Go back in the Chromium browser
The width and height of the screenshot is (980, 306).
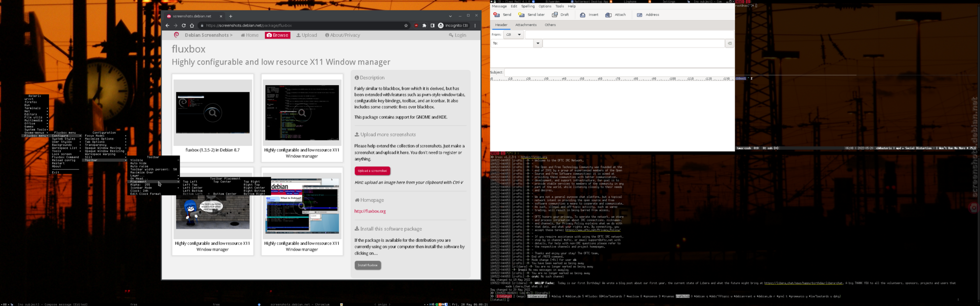168,25
